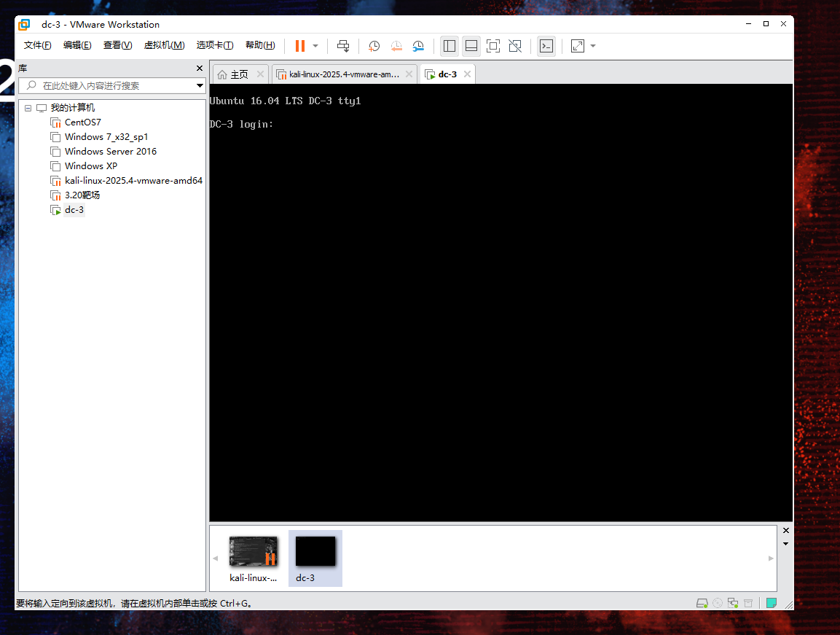Close the dc-3 tab

tap(467, 74)
